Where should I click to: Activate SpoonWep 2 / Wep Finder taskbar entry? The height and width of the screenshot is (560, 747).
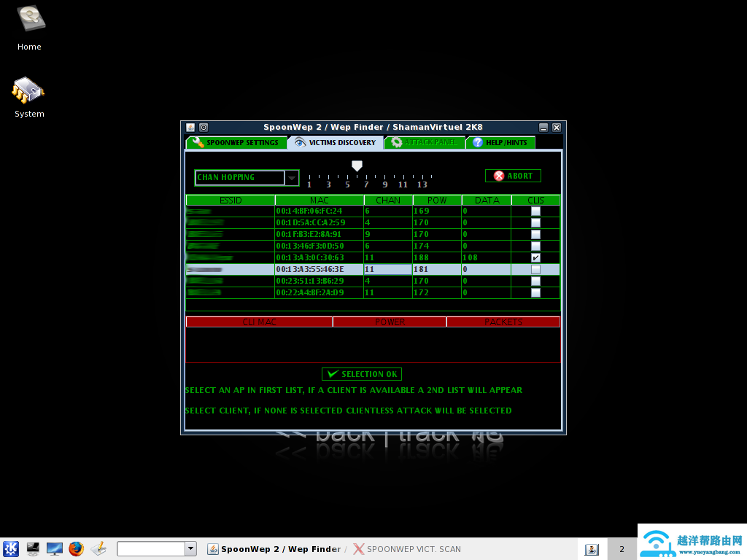pyautogui.click(x=274, y=549)
